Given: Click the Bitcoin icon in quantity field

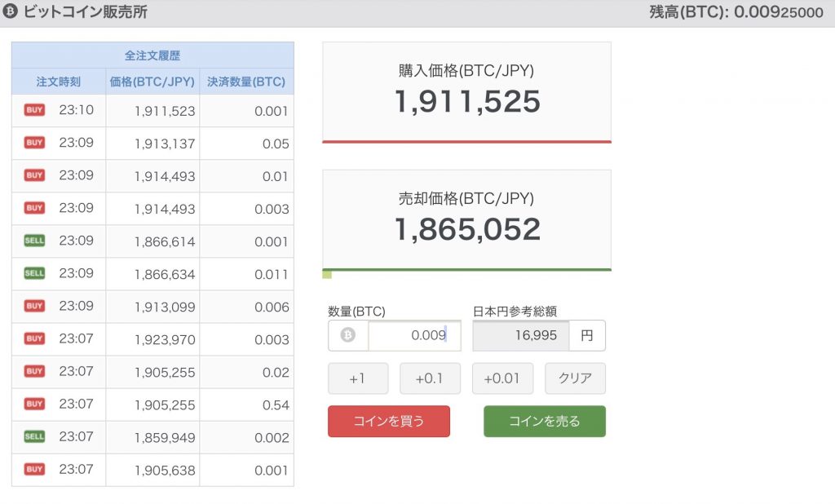Looking at the screenshot, I should tap(347, 335).
